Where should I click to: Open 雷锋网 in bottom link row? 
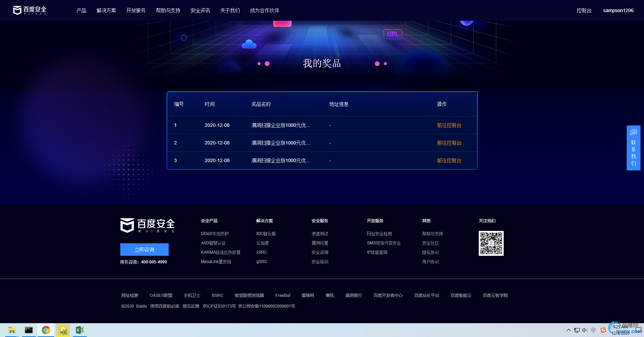coord(308,296)
